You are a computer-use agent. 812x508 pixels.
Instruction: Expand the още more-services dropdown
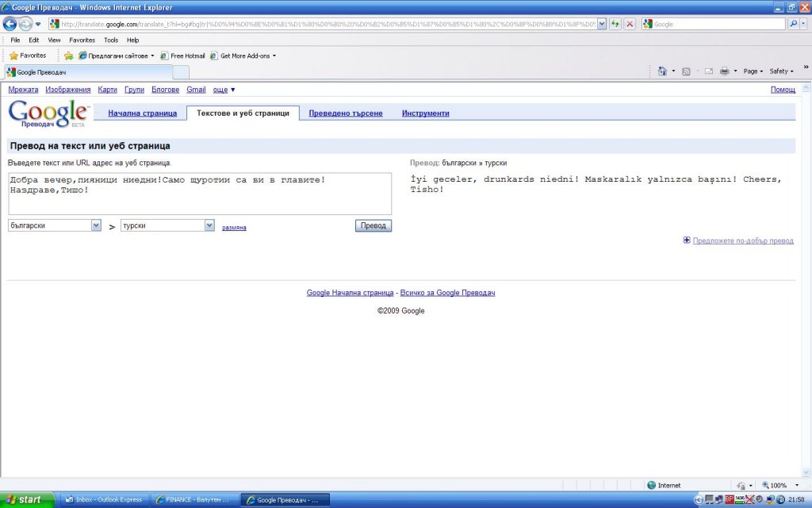[224, 90]
